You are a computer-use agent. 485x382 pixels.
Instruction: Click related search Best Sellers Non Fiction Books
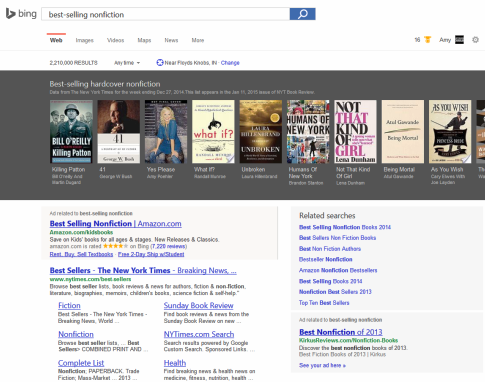click(337, 238)
